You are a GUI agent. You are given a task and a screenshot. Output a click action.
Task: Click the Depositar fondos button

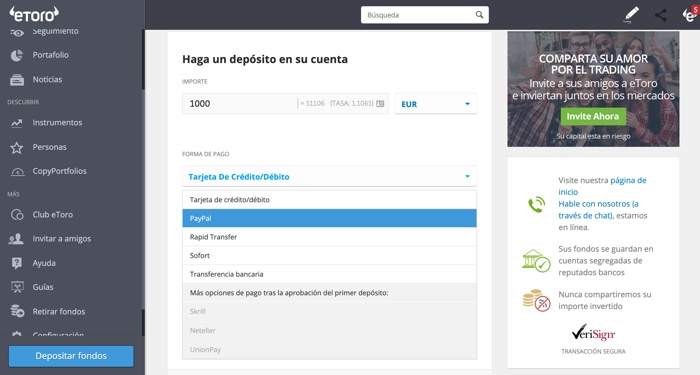[x=71, y=356]
